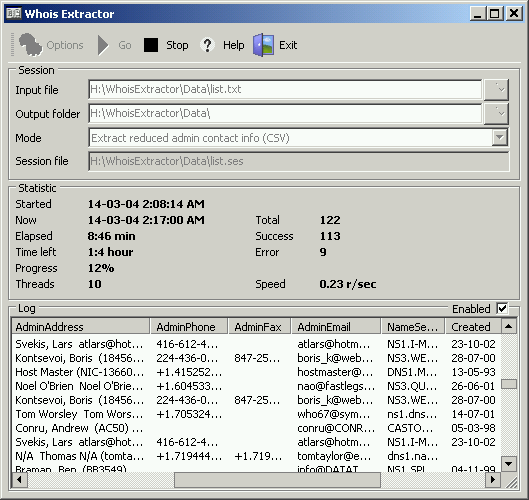Click the Time left value 1:4 hour
Image resolution: width=529 pixels, height=500 pixels.
[x=110, y=252]
